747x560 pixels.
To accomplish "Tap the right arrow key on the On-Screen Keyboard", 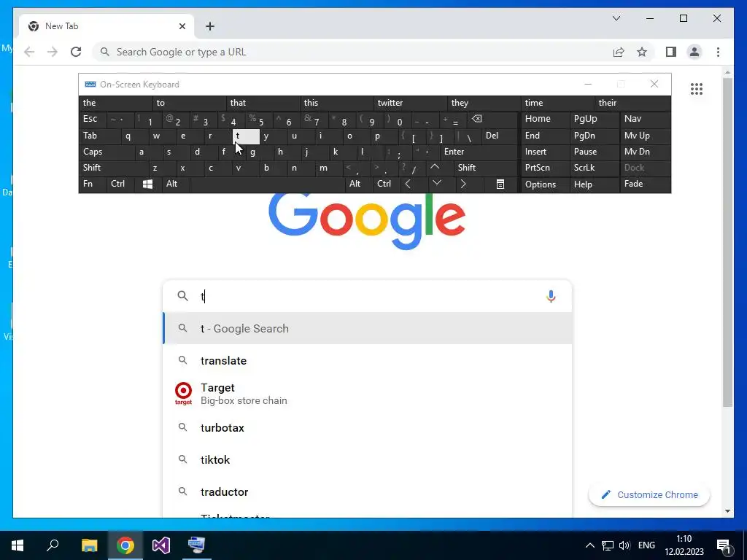I will click(463, 184).
